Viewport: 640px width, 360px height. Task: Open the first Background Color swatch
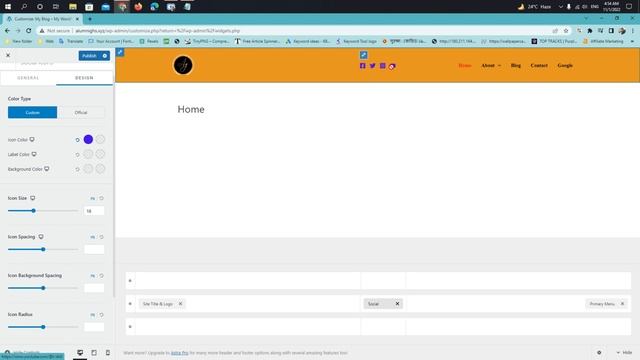pyautogui.click(x=88, y=169)
